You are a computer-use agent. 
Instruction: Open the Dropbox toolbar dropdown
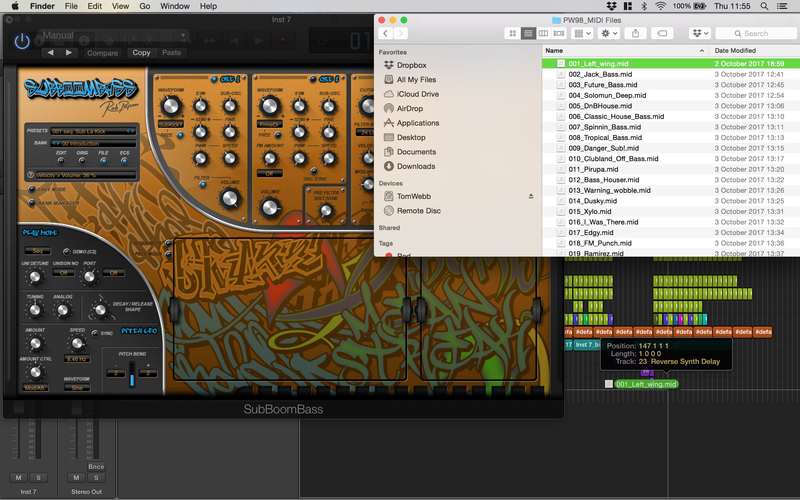coord(700,33)
